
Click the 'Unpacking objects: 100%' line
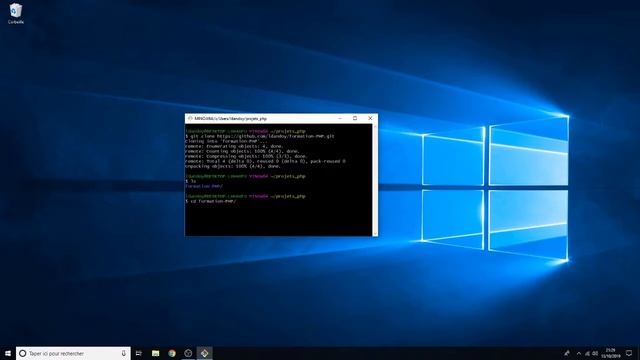pyautogui.click(x=233, y=166)
